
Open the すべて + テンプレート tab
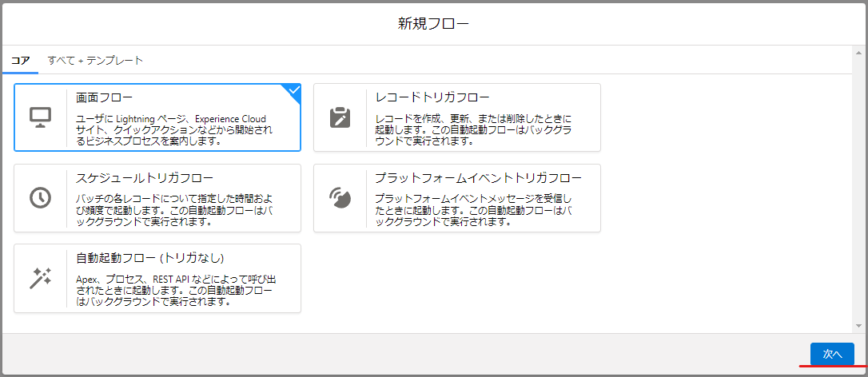tap(95, 61)
